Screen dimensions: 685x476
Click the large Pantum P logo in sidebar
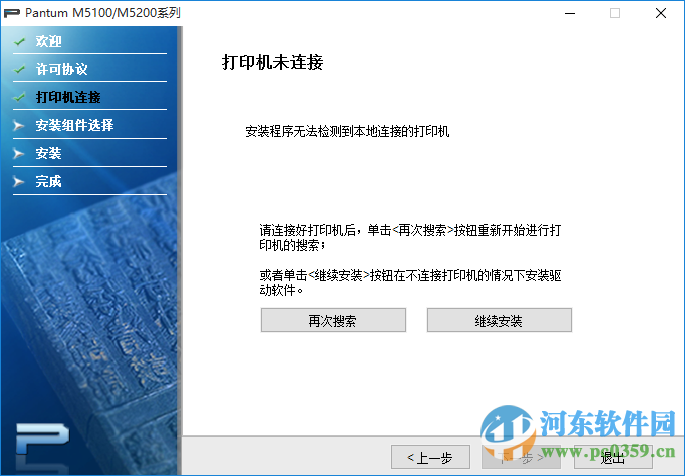coord(42,439)
